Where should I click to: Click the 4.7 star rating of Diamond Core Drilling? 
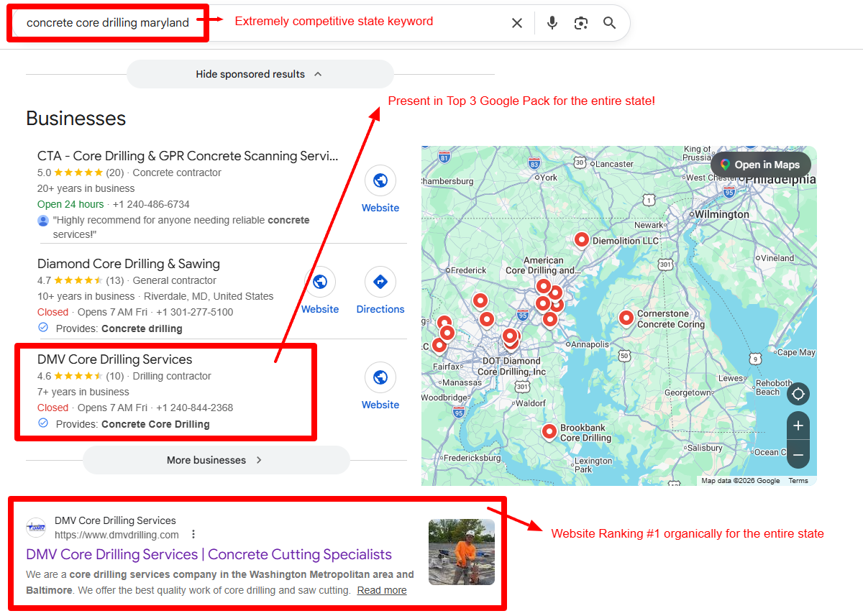pos(70,280)
